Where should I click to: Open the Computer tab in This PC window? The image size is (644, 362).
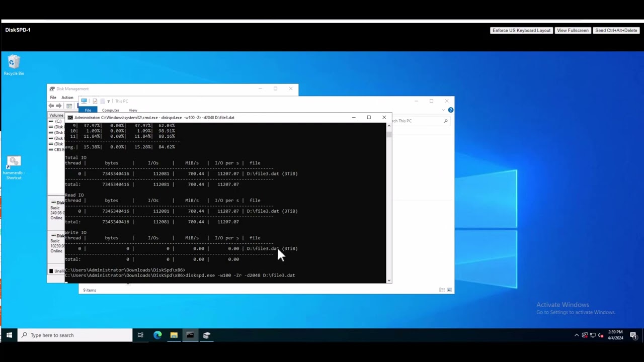click(x=111, y=110)
